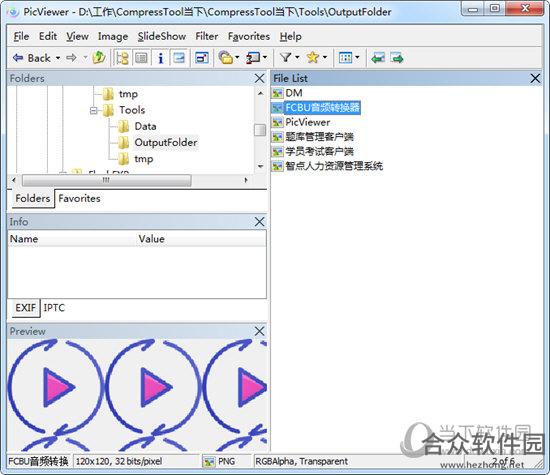Screen dimensions: 550x475
Task: Click the Folders tree scroll down arrow
Action: tap(260, 166)
